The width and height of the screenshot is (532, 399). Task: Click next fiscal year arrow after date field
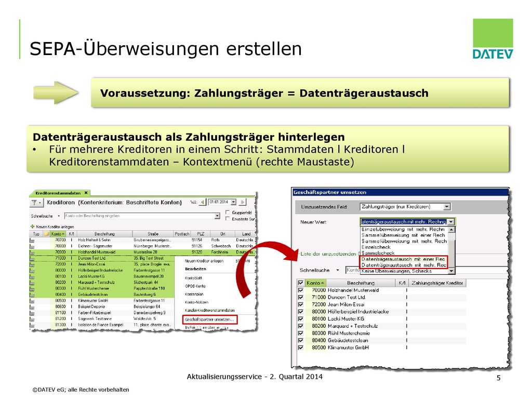click(x=242, y=202)
